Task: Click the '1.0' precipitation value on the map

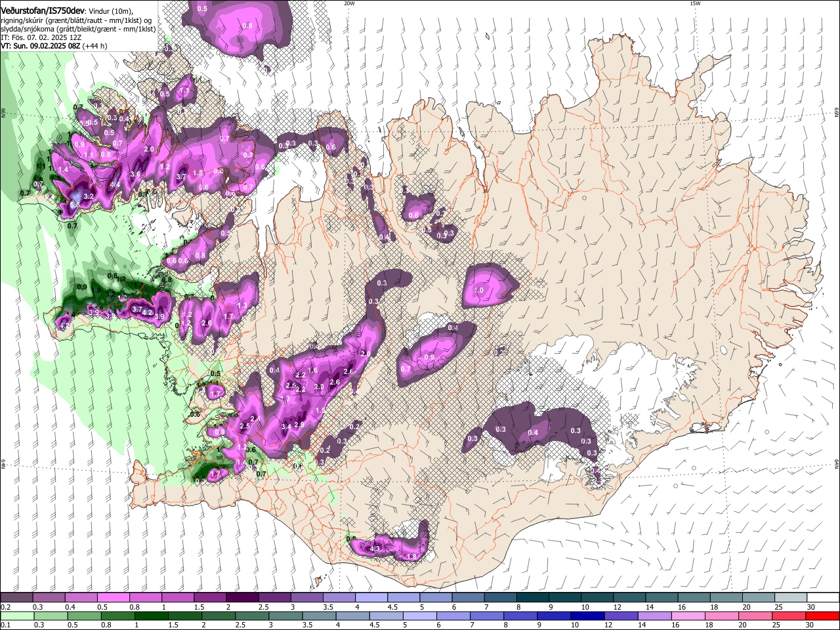Action: coord(478,290)
